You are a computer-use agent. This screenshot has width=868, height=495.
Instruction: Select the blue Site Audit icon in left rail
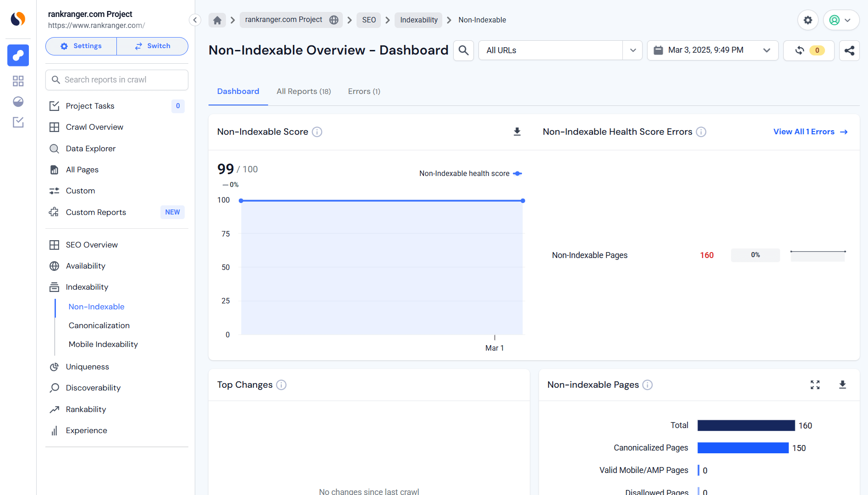[17, 55]
